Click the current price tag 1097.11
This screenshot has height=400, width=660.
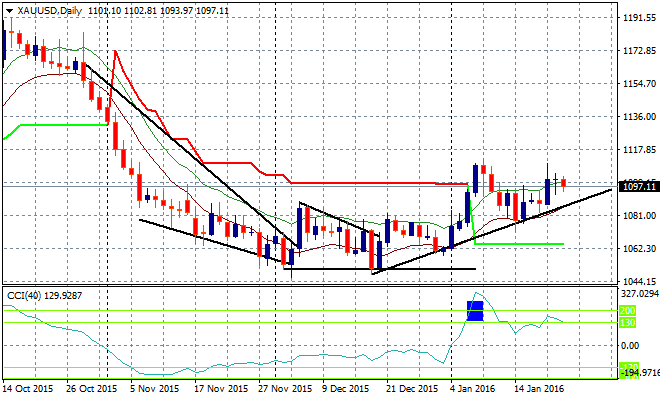click(637, 186)
